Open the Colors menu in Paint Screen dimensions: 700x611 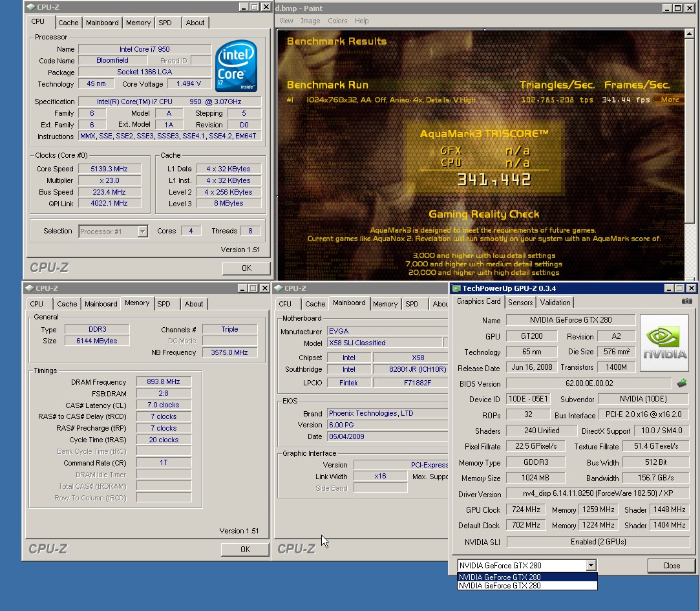point(337,21)
